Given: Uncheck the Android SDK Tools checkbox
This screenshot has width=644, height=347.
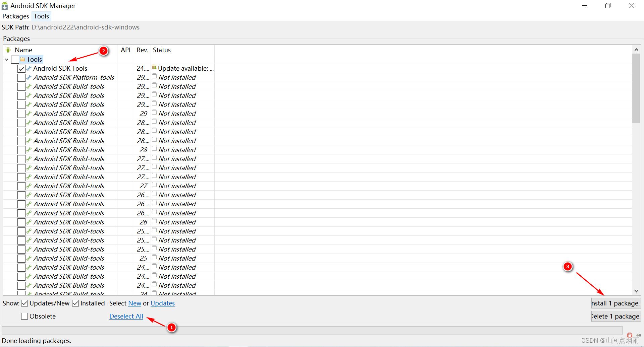Looking at the screenshot, I should 21,69.
